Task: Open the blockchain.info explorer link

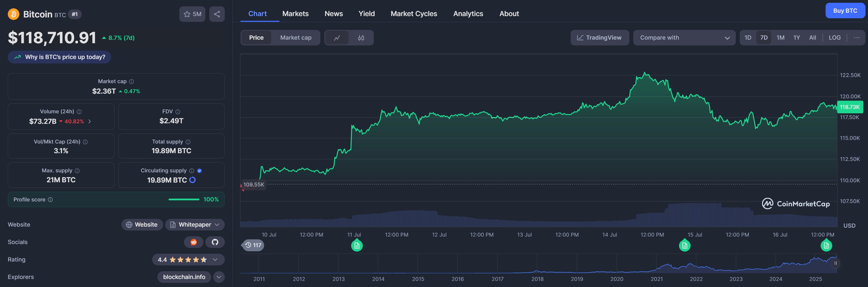Action: pyautogui.click(x=184, y=277)
